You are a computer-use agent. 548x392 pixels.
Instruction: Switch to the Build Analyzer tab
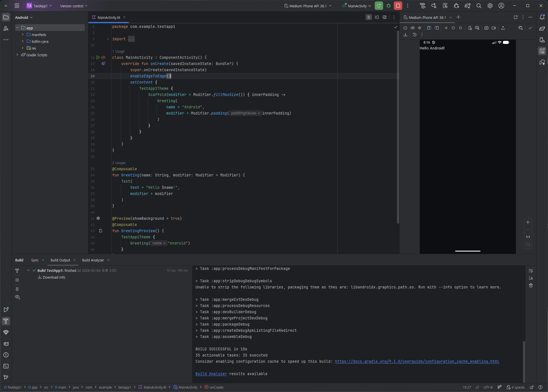pyautogui.click(x=93, y=260)
